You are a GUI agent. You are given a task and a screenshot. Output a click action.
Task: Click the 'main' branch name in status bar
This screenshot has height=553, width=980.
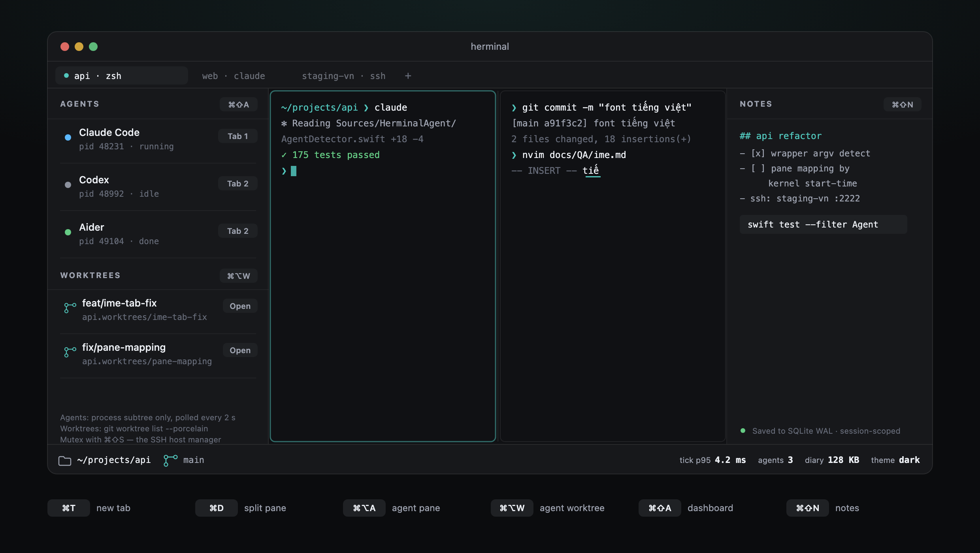pyautogui.click(x=194, y=460)
